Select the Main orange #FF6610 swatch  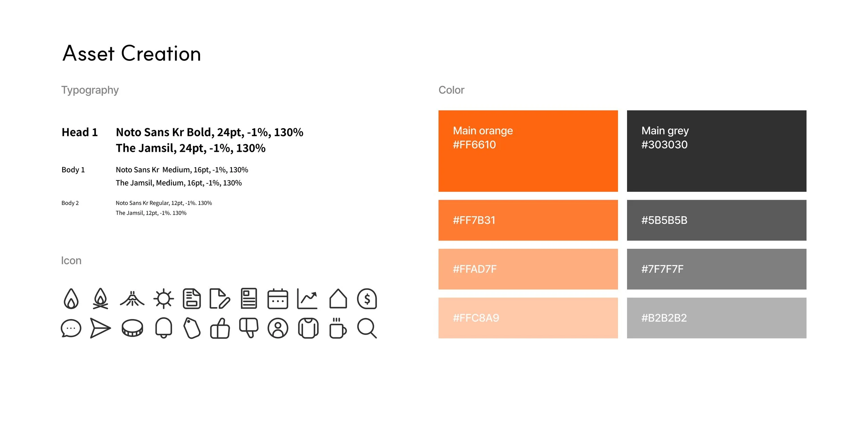(528, 151)
